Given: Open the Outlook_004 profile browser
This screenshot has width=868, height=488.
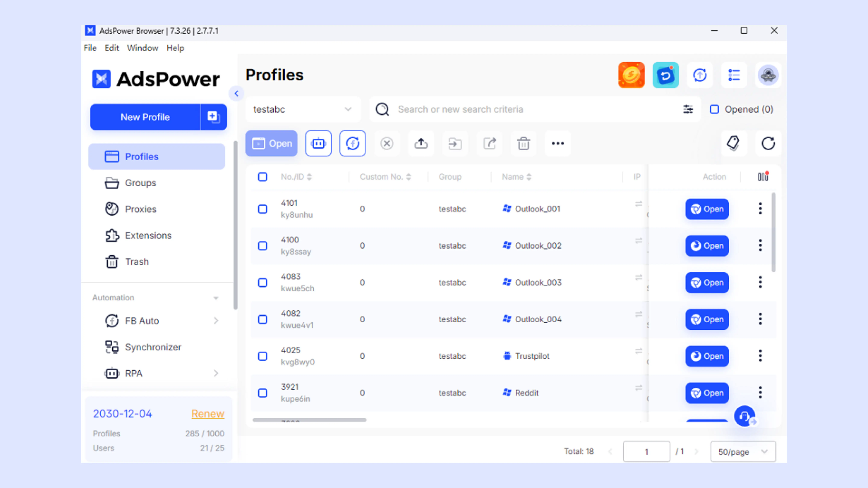Looking at the screenshot, I should [707, 319].
